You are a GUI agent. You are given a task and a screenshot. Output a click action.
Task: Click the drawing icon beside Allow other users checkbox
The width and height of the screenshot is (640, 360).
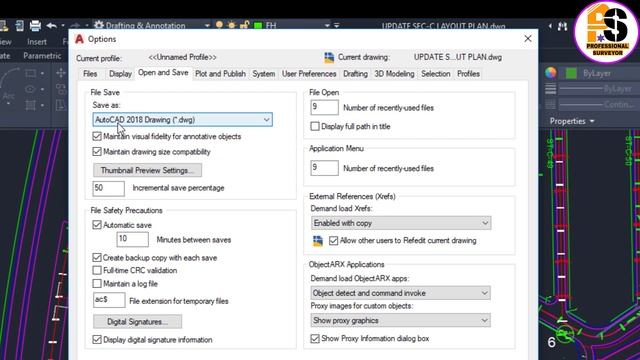pyautogui.click(x=318, y=241)
